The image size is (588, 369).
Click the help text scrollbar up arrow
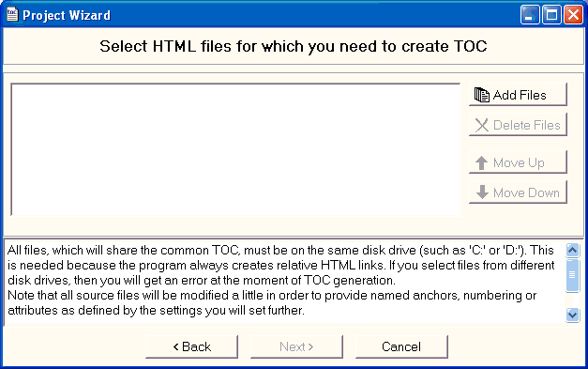572,250
